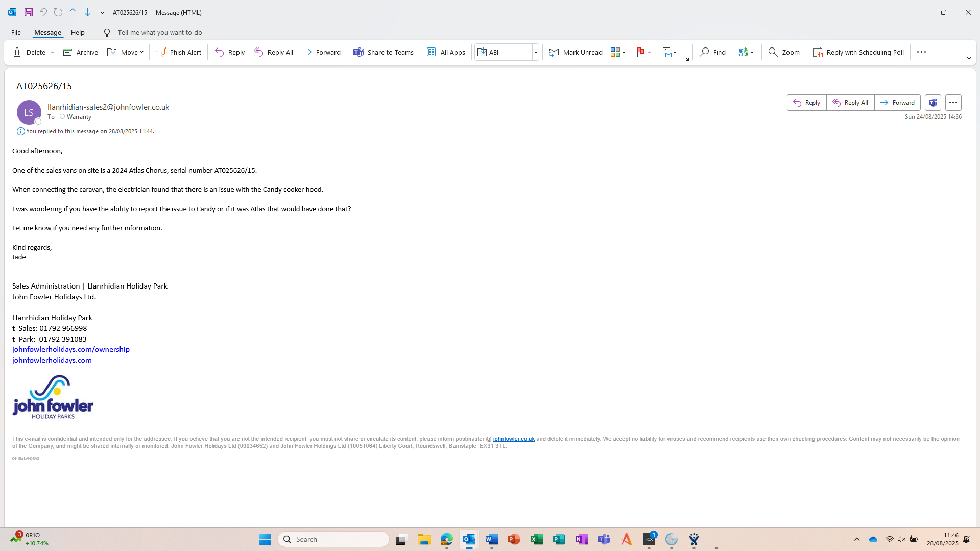
Task: Open the taskbar clock showing 11:46
Action: click(943, 539)
